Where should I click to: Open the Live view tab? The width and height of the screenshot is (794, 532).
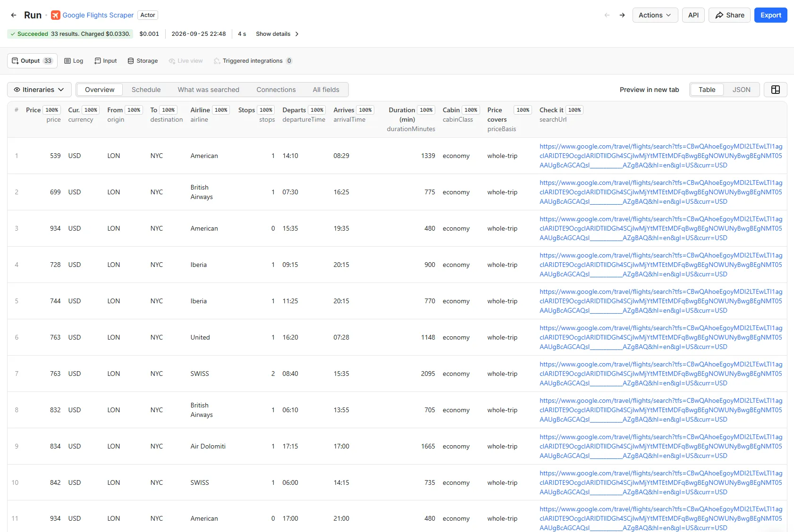point(186,61)
